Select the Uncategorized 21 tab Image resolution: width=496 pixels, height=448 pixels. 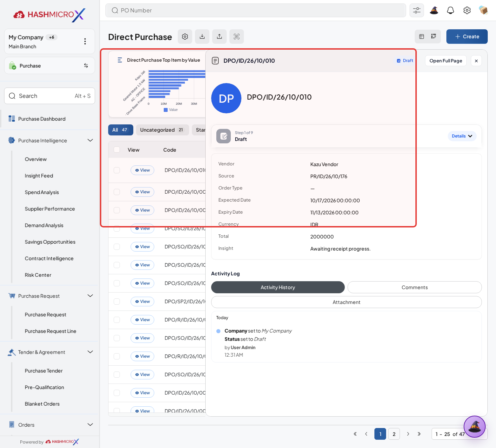point(162,130)
